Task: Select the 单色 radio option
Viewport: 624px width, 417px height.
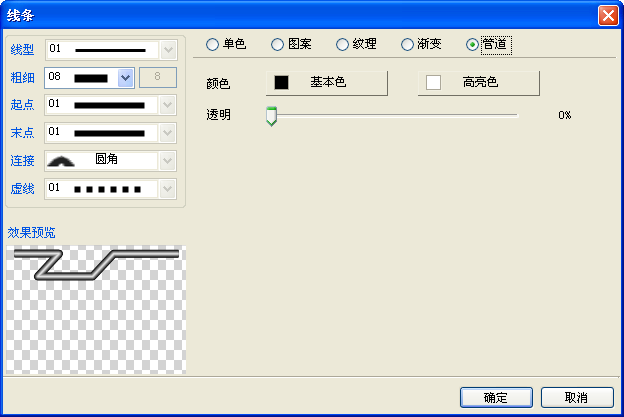Action: (226, 44)
